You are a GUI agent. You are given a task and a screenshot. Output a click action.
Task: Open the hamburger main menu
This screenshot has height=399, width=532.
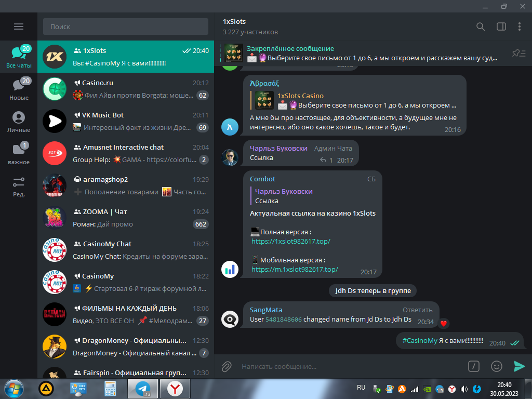[19, 26]
